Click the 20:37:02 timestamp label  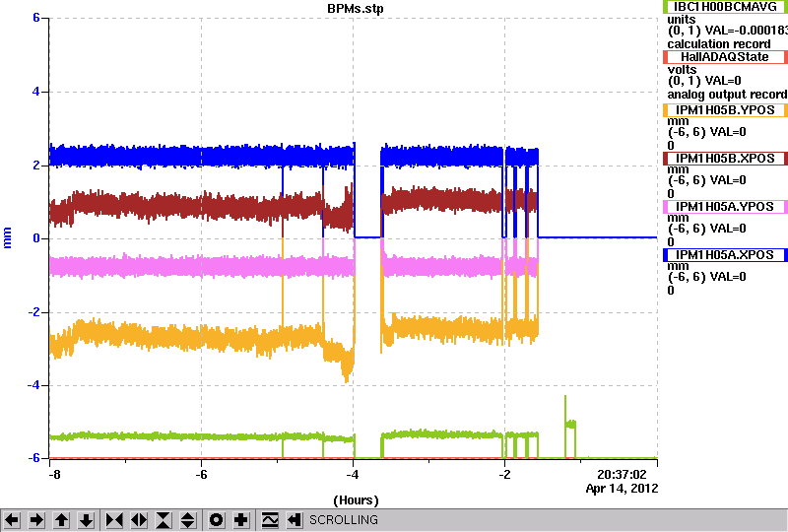pos(622,474)
